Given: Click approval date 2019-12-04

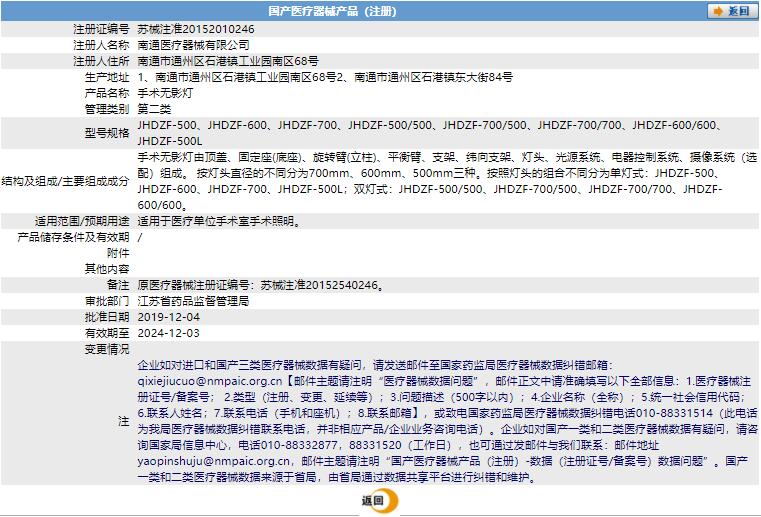Looking at the screenshot, I should [x=168, y=317].
